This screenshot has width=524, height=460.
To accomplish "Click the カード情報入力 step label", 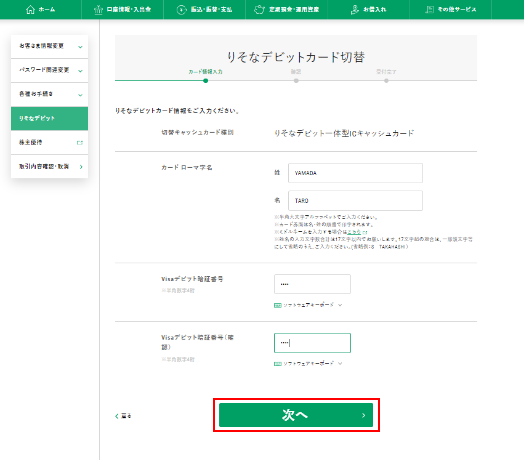I will click(206, 72).
